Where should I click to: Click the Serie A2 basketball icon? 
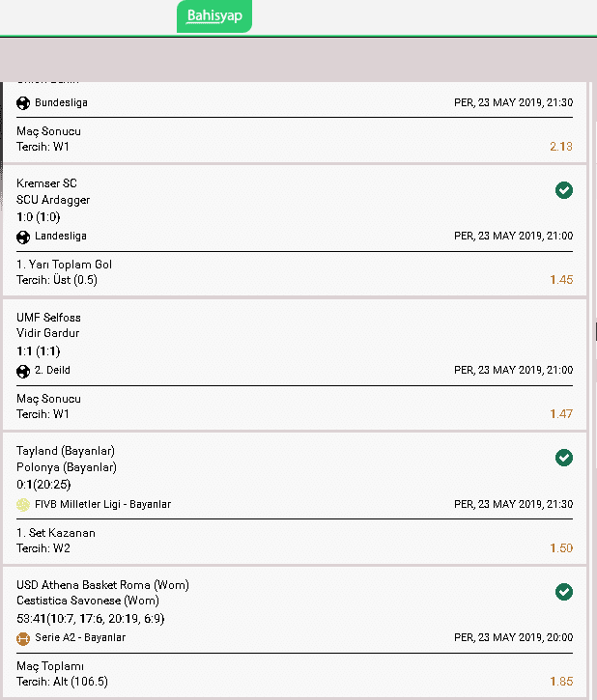click(23, 639)
